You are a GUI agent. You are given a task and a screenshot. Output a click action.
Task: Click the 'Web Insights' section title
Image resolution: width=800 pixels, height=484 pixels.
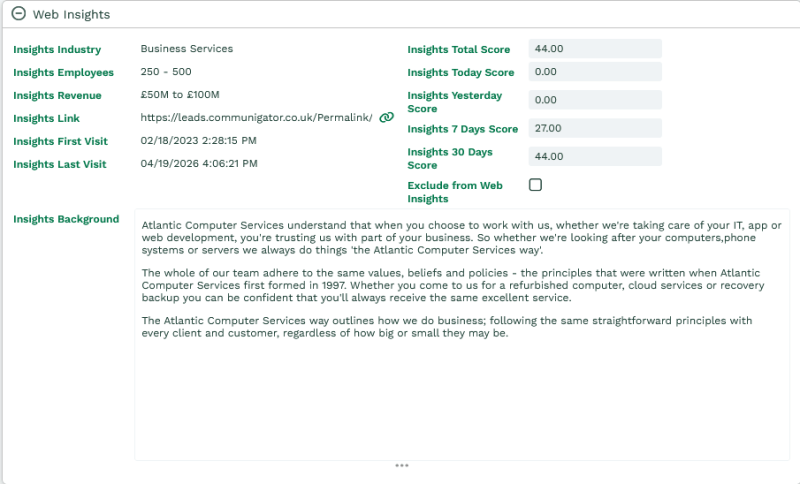click(71, 14)
